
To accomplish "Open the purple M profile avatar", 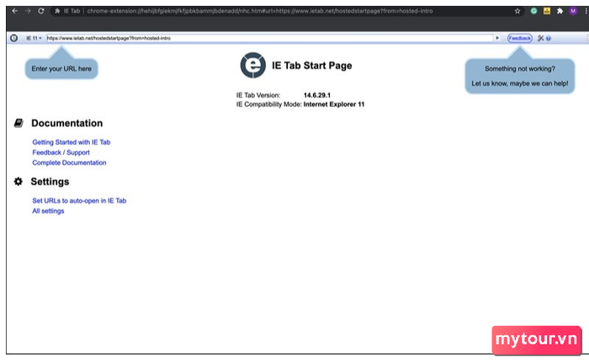I will [x=573, y=11].
